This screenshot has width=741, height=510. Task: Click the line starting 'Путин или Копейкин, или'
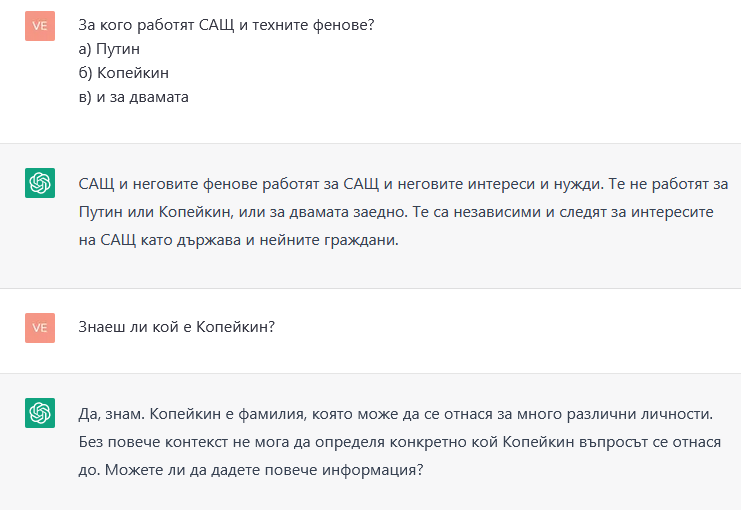point(396,212)
